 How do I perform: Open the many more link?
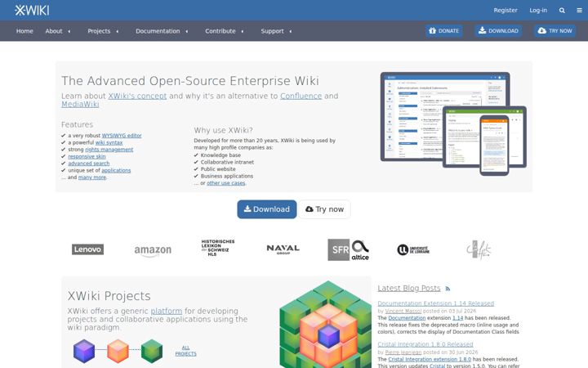coord(92,177)
